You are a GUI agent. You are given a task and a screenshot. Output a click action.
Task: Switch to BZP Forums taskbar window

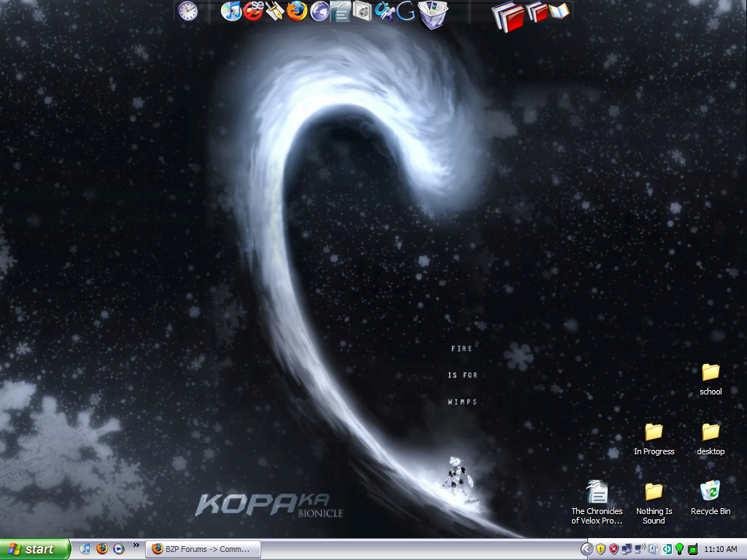(x=203, y=549)
